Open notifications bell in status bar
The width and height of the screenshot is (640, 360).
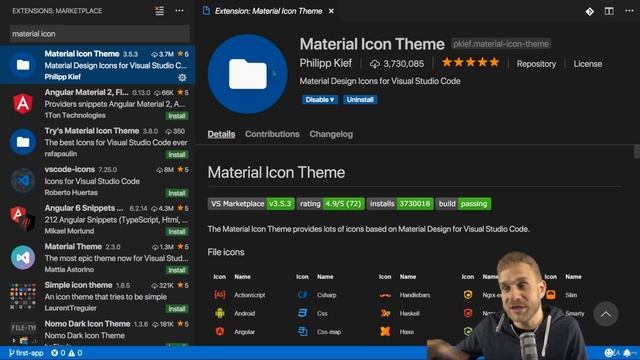627,353
